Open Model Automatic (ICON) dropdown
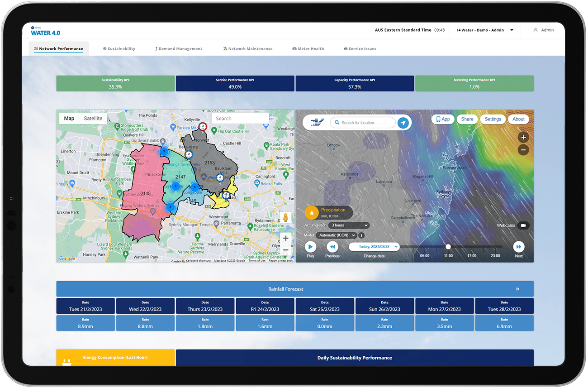 [336, 235]
